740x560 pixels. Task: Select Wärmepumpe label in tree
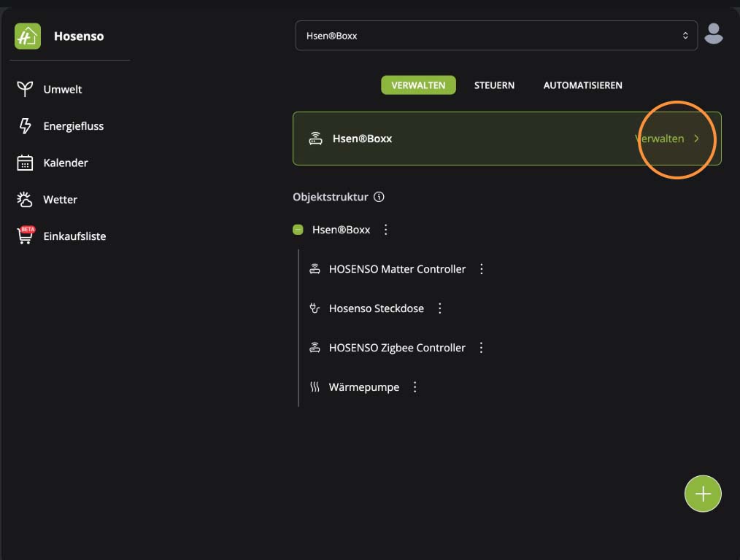pos(364,387)
